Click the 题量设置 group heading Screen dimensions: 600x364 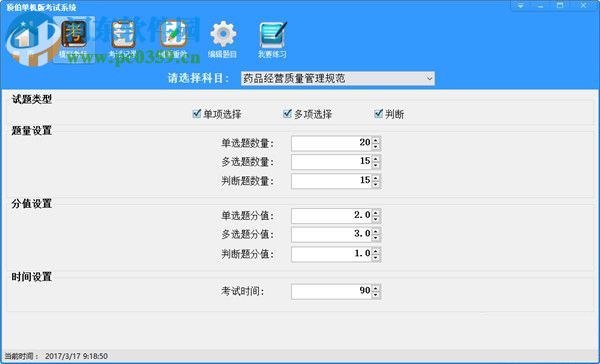(31, 131)
